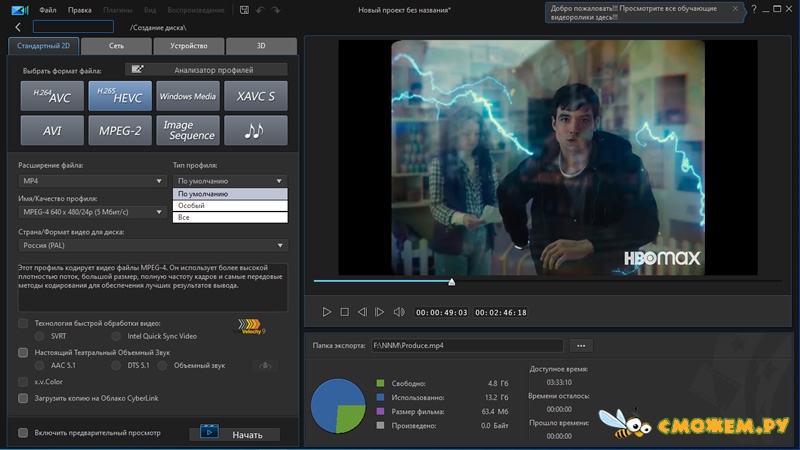Choose Особый profile type option
The width and height of the screenshot is (800, 450).
coord(230,206)
